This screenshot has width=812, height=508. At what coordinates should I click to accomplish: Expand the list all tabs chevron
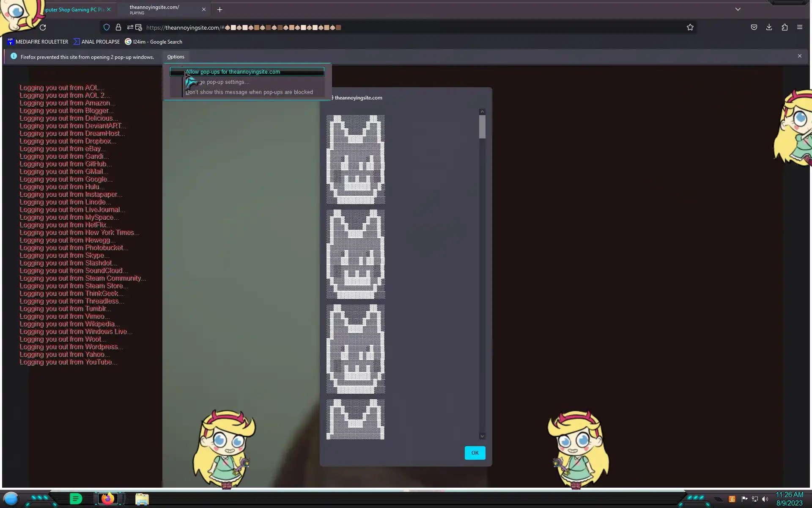738,9
